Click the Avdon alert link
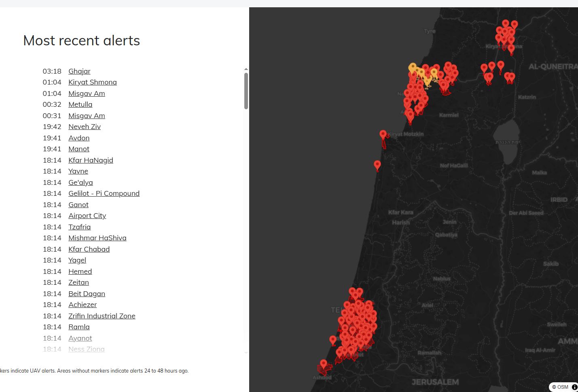The image size is (578, 392). [x=79, y=138]
